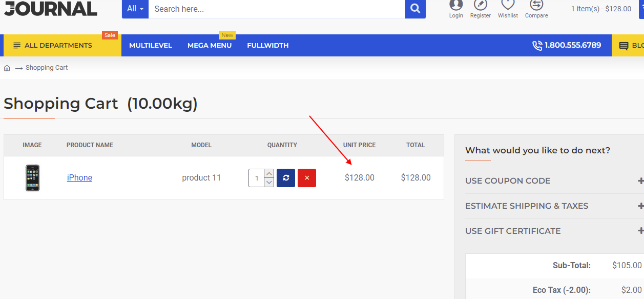This screenshot has width=644, height=299.
Task: Click the Sale badge on All Departments
Action: (110, 35)
